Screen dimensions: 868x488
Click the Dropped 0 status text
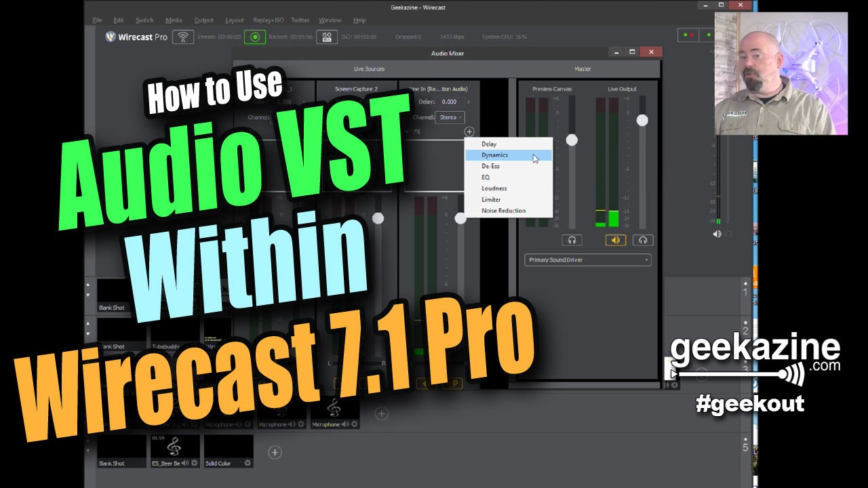pos(408,37)
